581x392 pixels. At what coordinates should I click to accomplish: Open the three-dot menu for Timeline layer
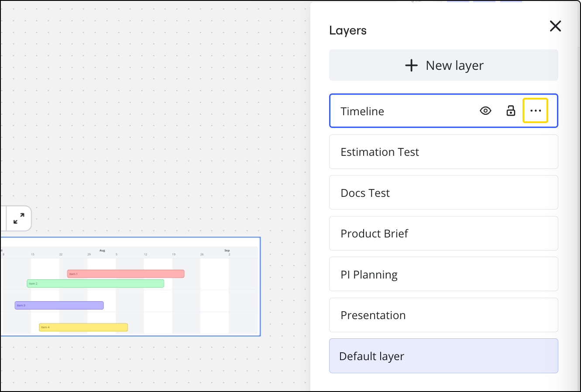tap(535, 111)
